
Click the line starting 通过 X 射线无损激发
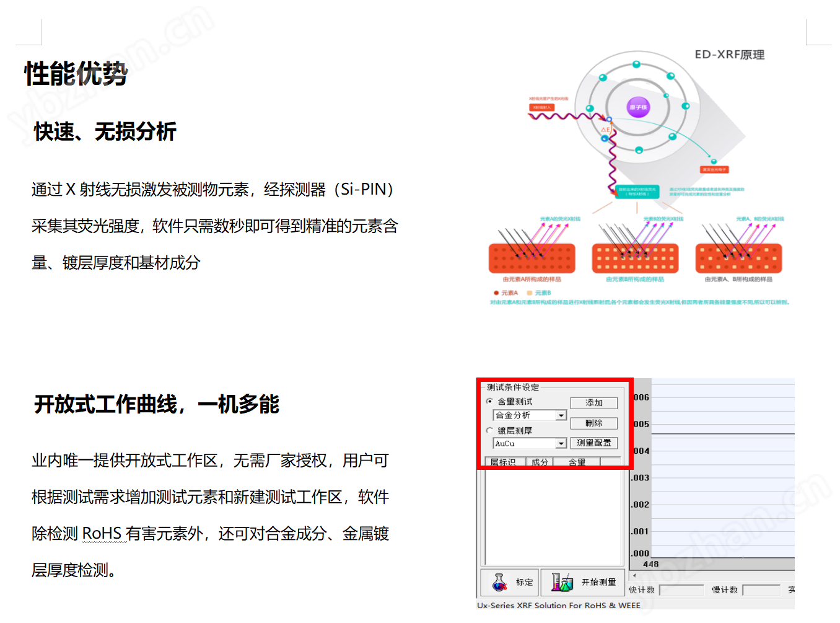213,190
